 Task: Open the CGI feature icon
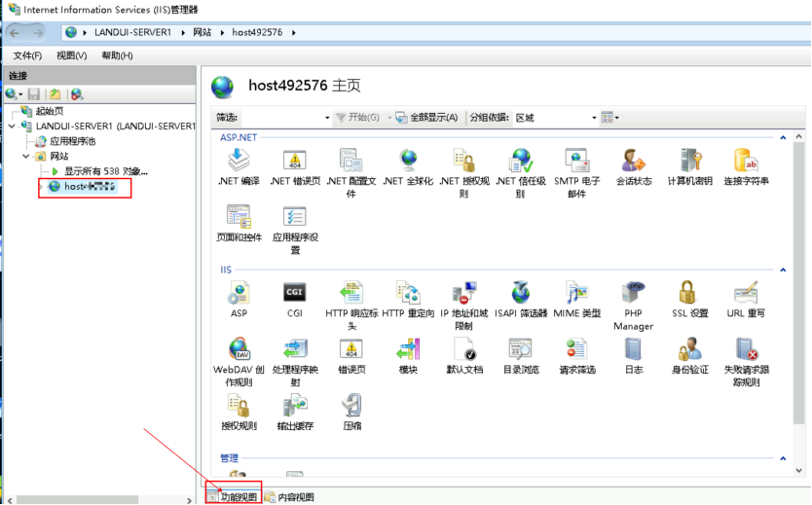[x=295, y=299]
